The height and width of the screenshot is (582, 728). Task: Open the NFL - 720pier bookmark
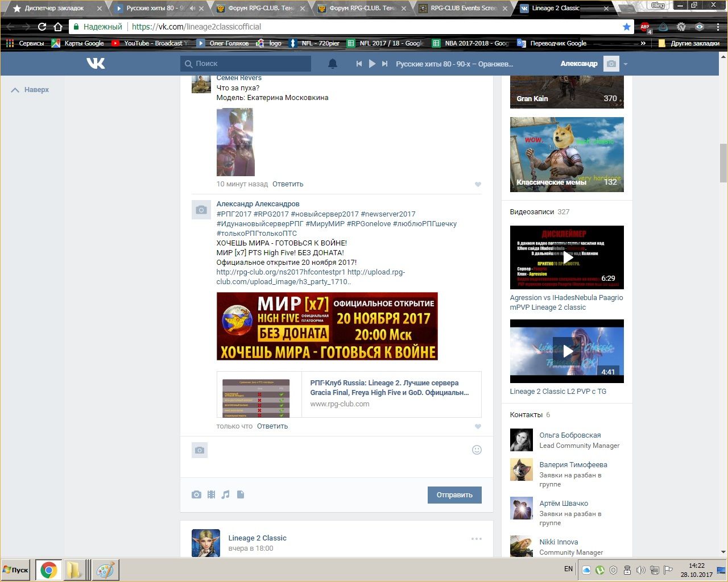(x=315, y=43)
